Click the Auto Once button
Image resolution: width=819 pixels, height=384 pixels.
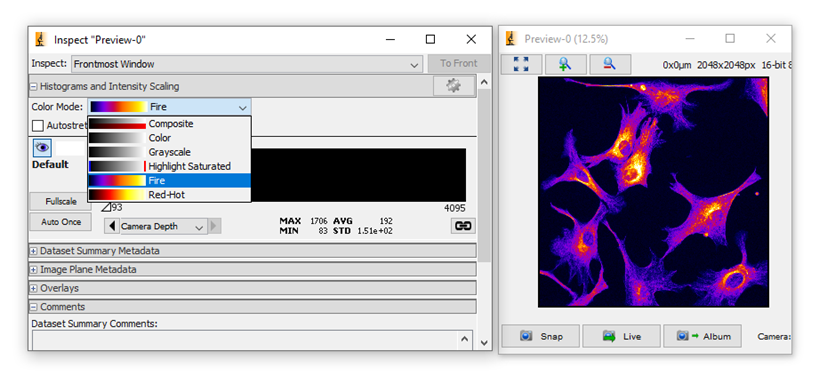pos(61,222)
